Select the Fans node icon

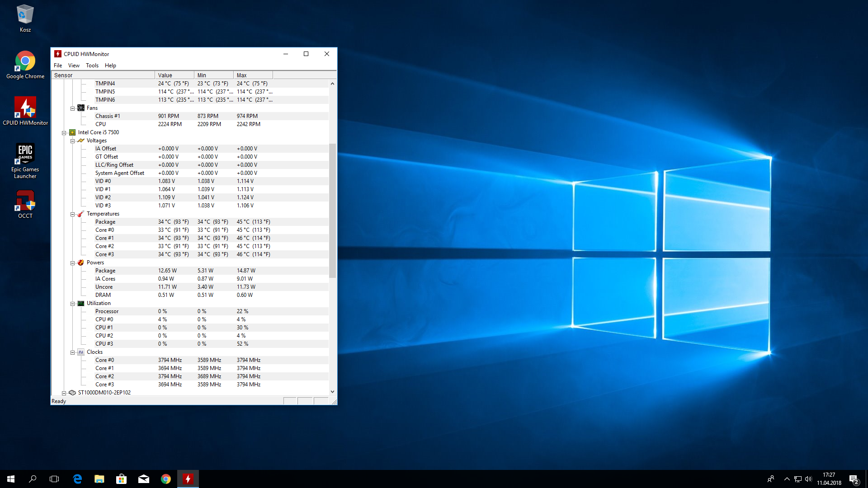[x=81, y=108]
